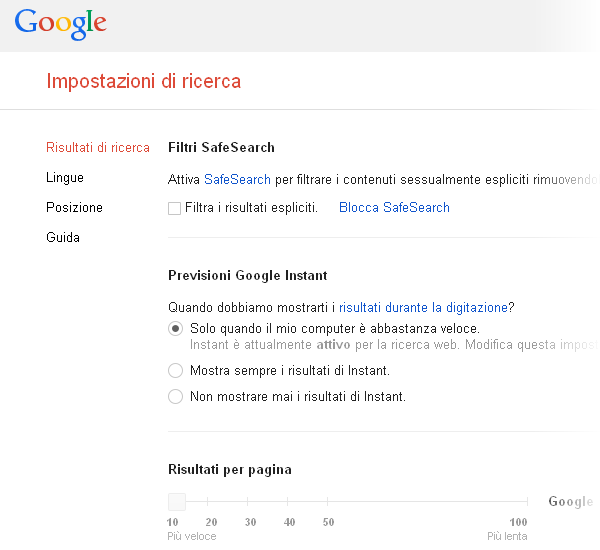Select Non mostrare mai i risultati di Instant
This screenshot has width=600, height=550.
pos(176,397)
